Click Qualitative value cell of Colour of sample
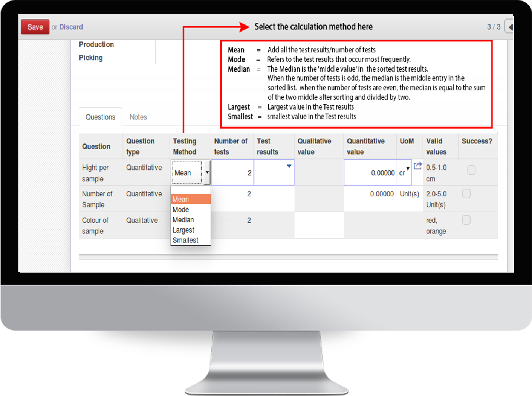 (x=319, y=225)
